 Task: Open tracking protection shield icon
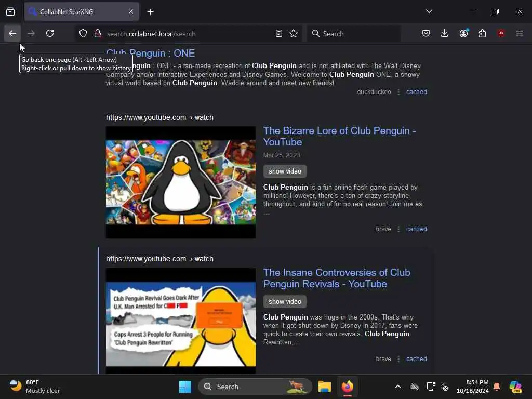pyautogui.click(x=83, y=34)
